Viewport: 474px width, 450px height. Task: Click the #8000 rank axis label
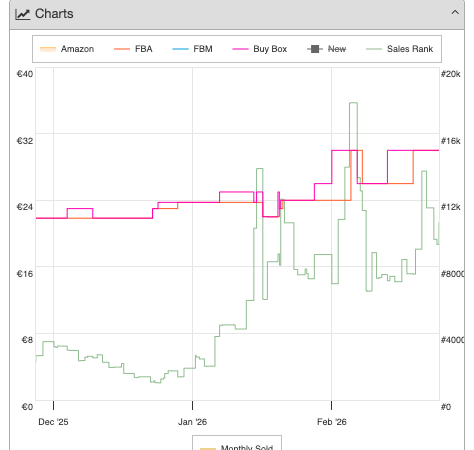(x=452, y=274)
